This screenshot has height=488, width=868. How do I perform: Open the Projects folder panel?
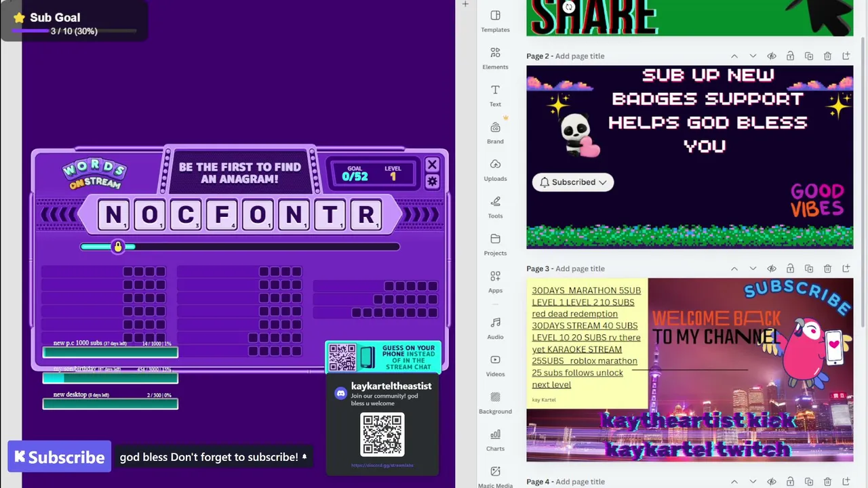click(495, 245)
